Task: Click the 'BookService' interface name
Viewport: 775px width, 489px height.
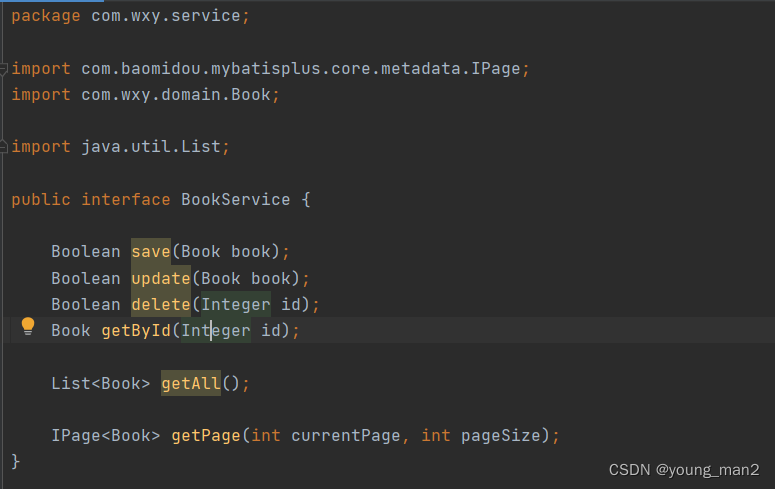Action: [236, 200]
